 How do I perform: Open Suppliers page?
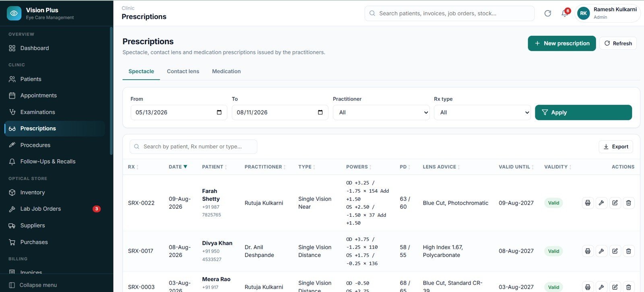tap(54, 226)
